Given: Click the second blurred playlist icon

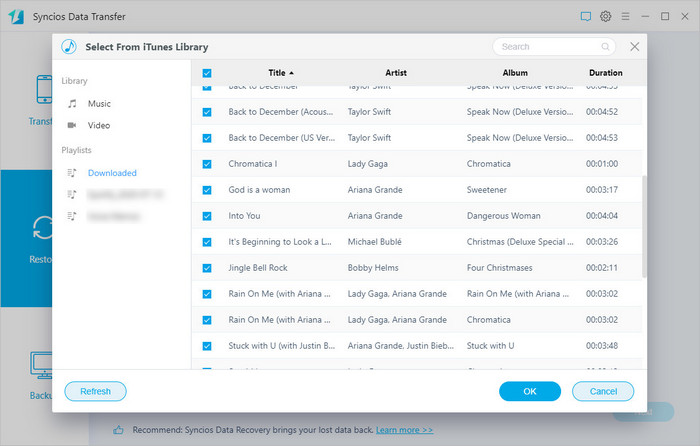Looking at the screenshot, I should pyautogui.click(x=72, y=194).
